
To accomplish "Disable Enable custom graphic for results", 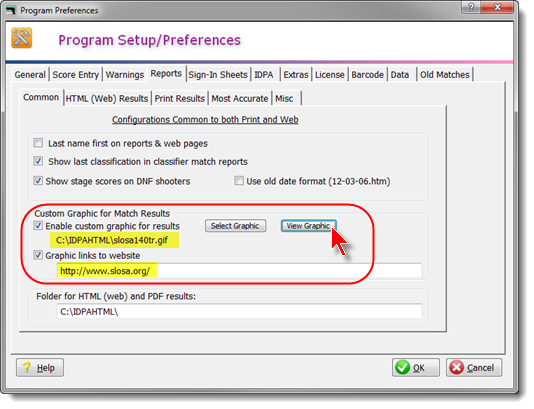I will coord(38,225).
